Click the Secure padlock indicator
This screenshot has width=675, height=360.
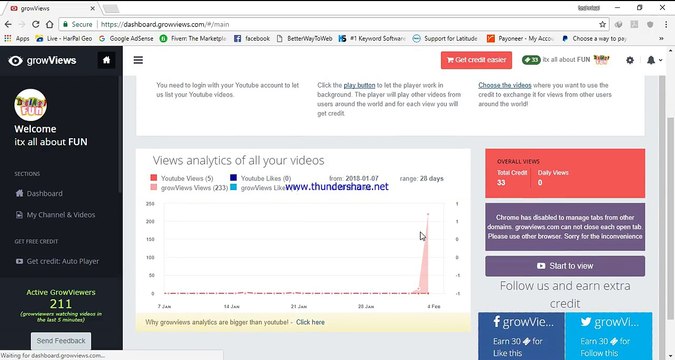[x=77, y=25]
